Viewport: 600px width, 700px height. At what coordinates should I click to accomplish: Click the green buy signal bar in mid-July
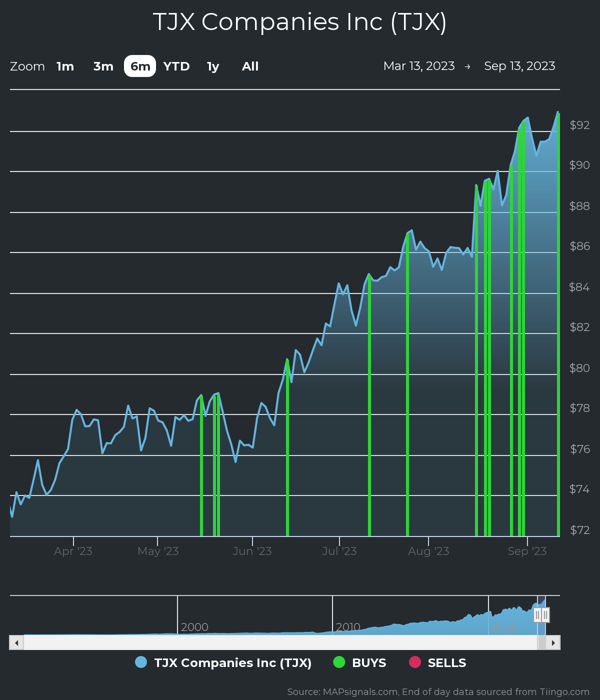coord(369,405)
